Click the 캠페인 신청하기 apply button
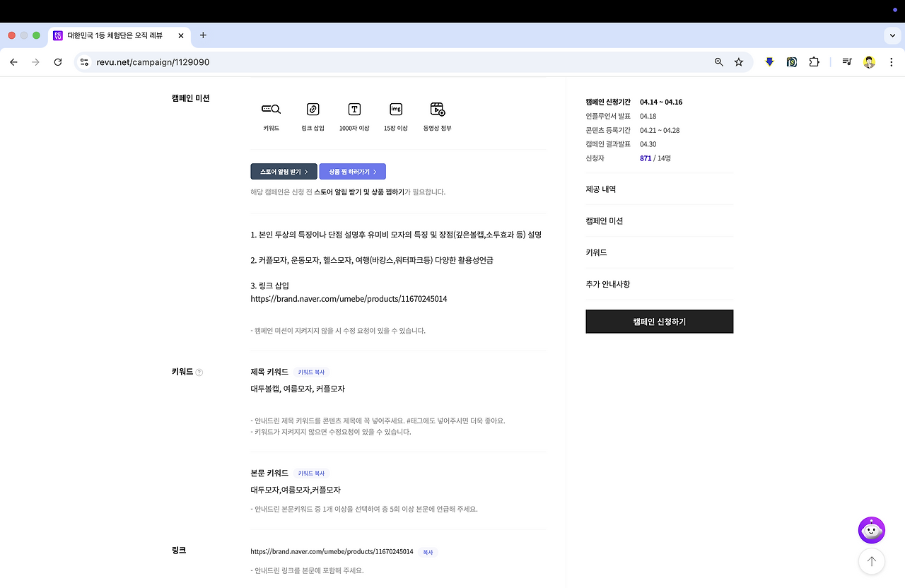 click(x=659, y=321)
